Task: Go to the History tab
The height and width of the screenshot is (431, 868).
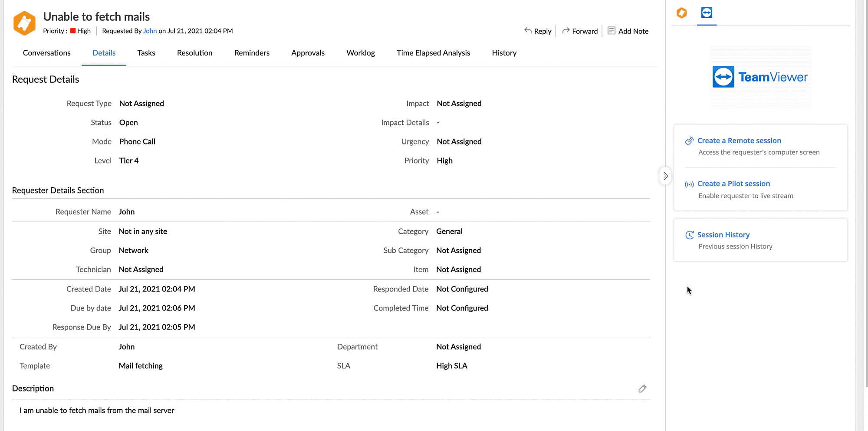Action: 504,53
